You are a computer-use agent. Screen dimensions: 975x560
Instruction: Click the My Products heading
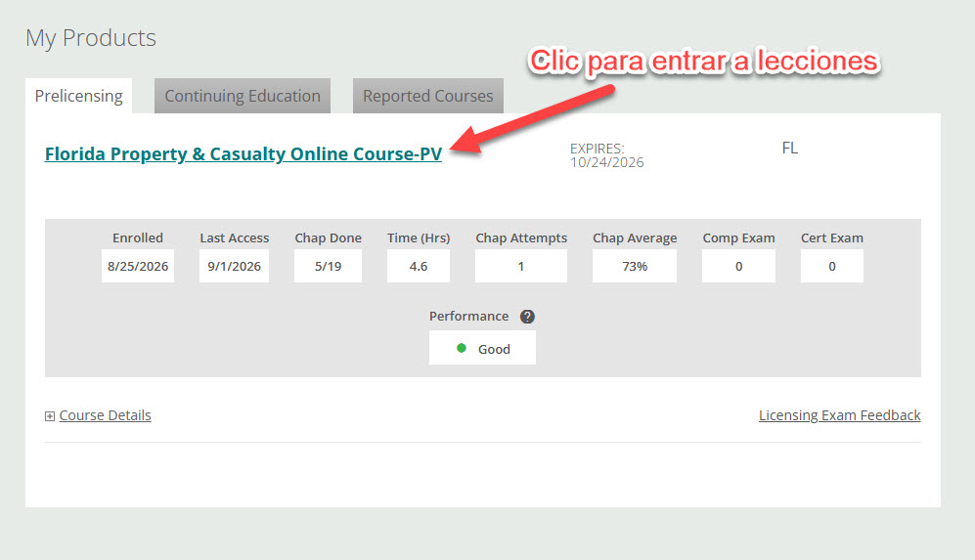[91, 38]
